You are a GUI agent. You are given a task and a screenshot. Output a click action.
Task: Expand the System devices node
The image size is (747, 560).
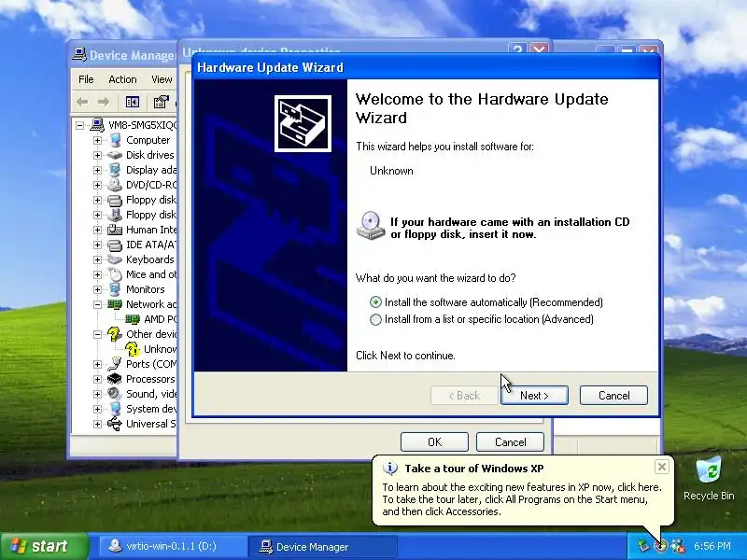pyautogui.click(x=98, y=409)
